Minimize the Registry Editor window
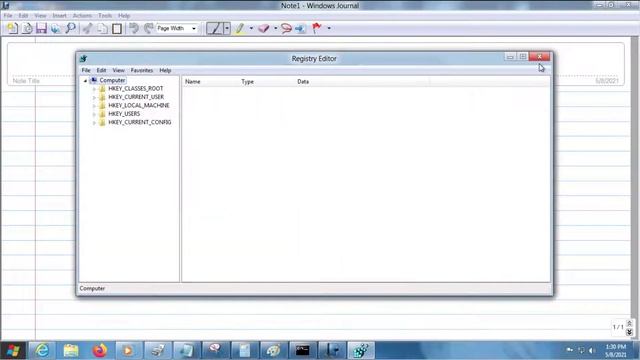The width and height of the screenshot is (640, 360). 510,57
